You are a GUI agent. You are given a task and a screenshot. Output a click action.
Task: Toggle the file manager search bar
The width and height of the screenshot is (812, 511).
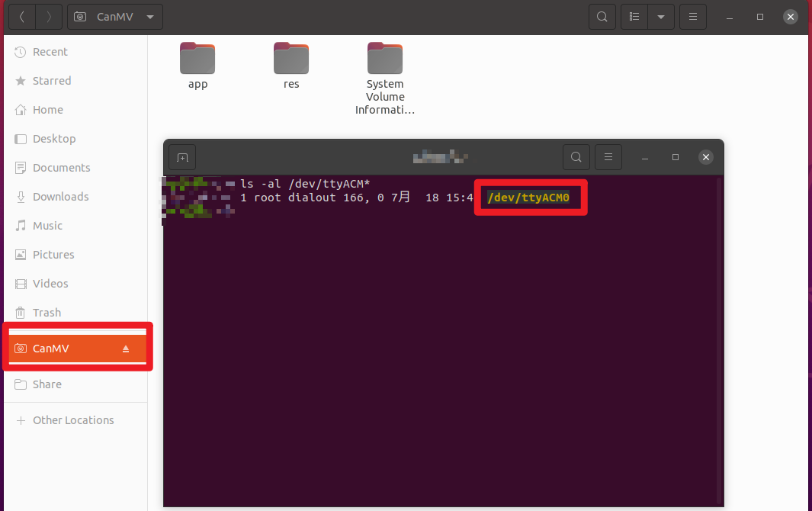[x=602, y=16]
